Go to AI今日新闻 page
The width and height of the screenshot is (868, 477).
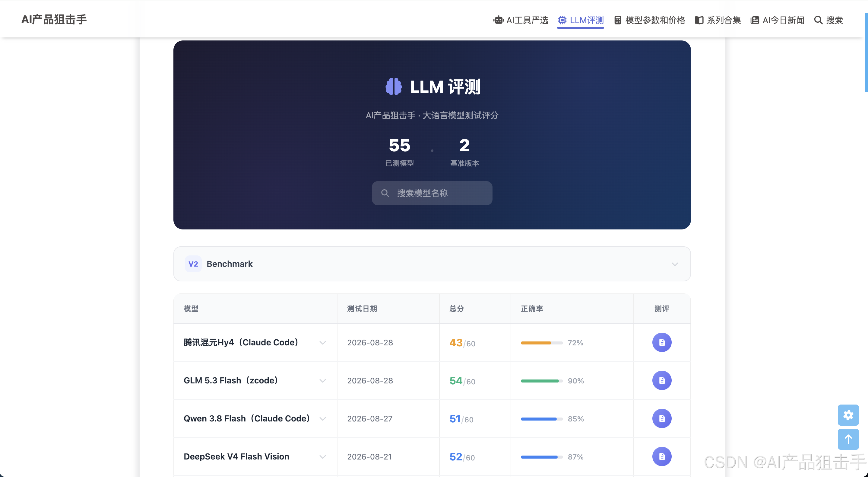(777, 20)
